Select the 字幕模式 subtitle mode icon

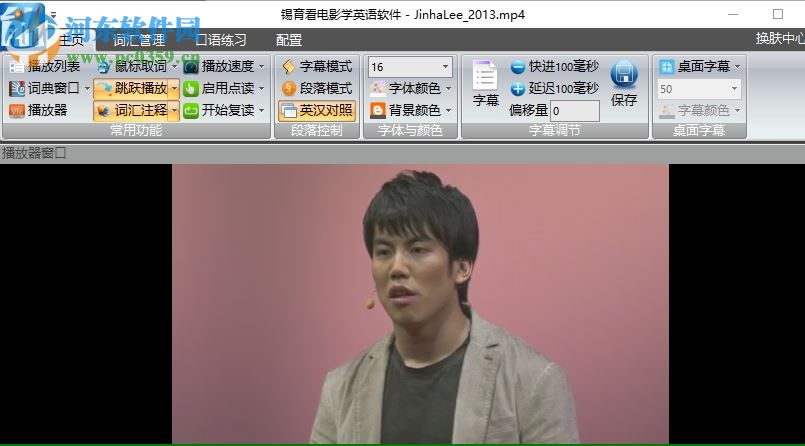pyautogui.click(x=289, y=67)
